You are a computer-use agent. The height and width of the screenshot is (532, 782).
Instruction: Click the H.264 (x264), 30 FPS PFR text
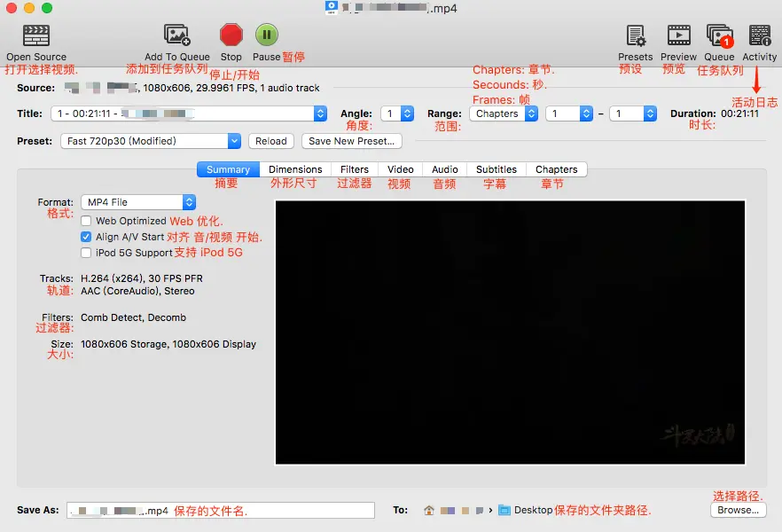tap(142, 278)
